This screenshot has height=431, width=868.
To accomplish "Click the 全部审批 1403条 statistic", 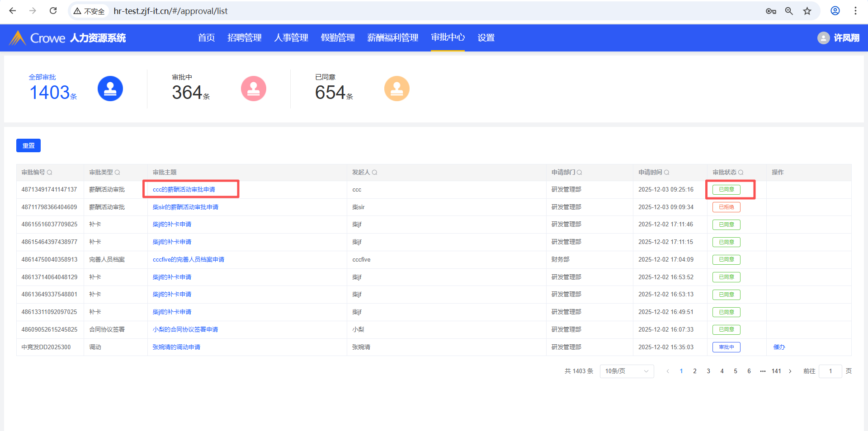I will pos(53,88).
